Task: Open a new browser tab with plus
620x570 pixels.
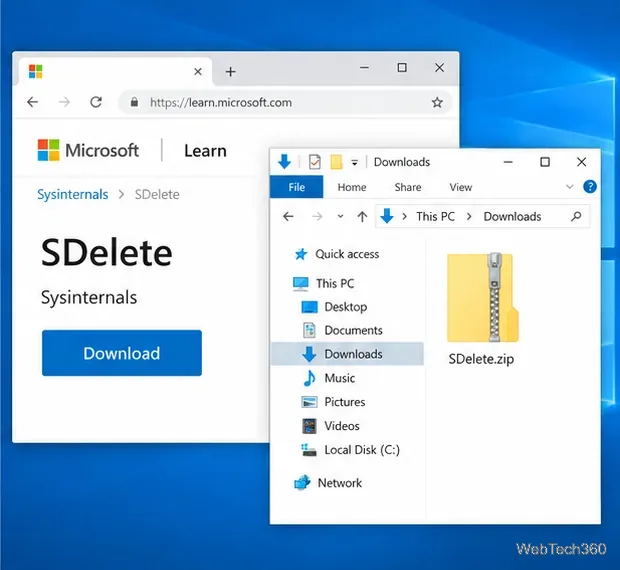Action: (231, 72)
